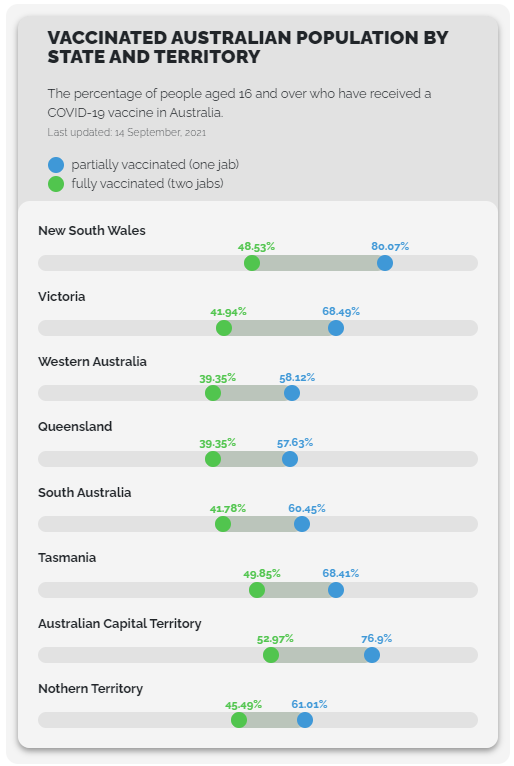Viewport: 514px width, 766px height.
Task: Select Australian Capital Territory green 52.97% marker
Action: point(271,655)
